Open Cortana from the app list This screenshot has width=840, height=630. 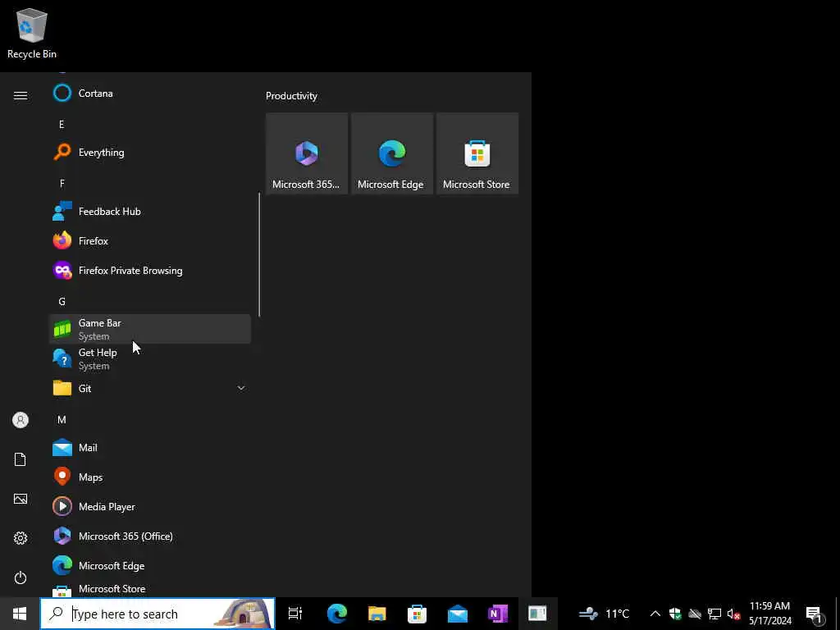point(150,94)
